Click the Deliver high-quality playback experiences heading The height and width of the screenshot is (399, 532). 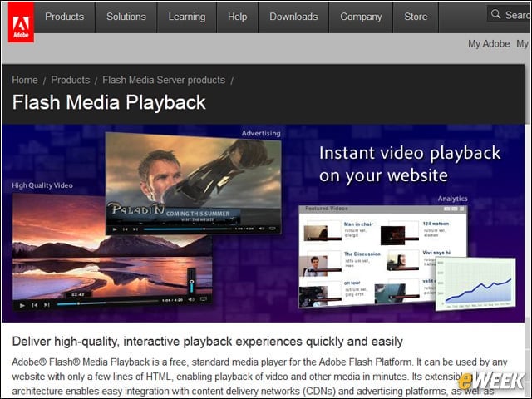point(208,342)
